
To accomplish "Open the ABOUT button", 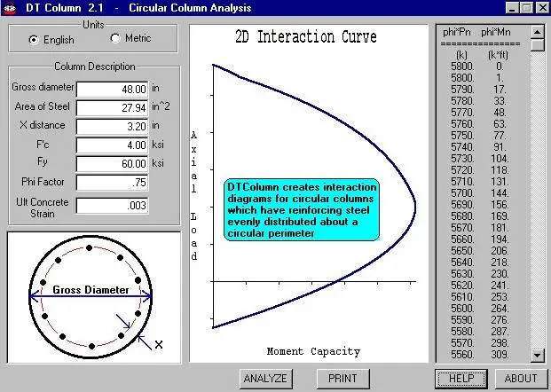I will pyautogui.click(x=521, y=379).
